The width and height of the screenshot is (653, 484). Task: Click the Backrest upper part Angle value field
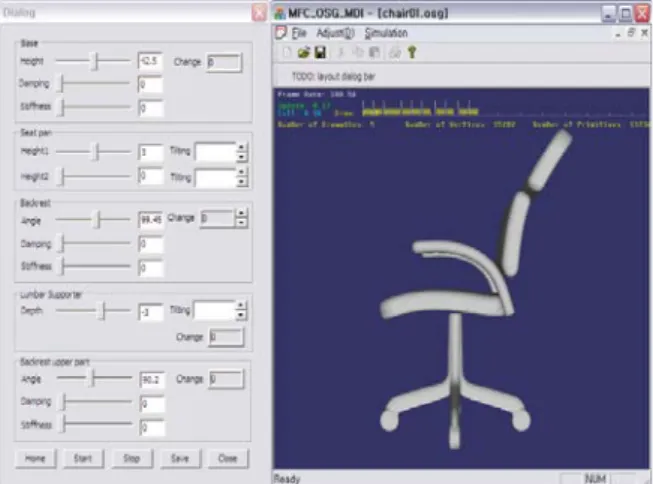(x=152, y=379)
